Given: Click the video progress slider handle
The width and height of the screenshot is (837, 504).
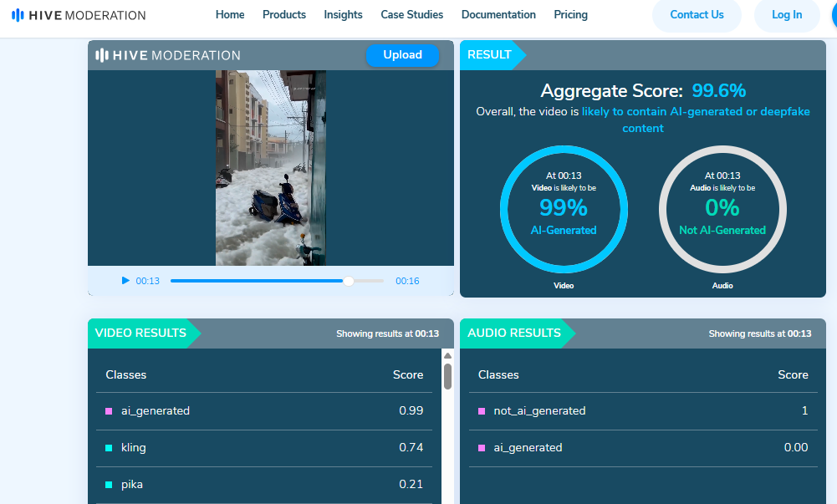Looking at the screenshot, I should [349, 281].
